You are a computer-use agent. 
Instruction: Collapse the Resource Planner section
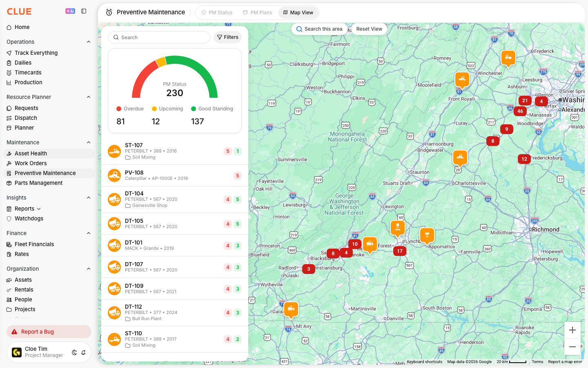point(89,97)
